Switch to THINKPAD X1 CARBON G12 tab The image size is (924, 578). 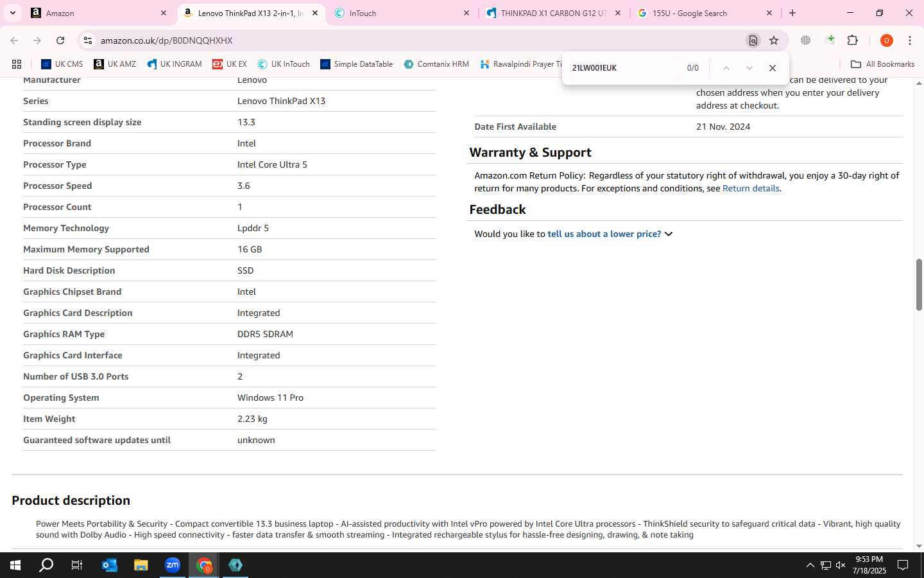click(553, 13)
